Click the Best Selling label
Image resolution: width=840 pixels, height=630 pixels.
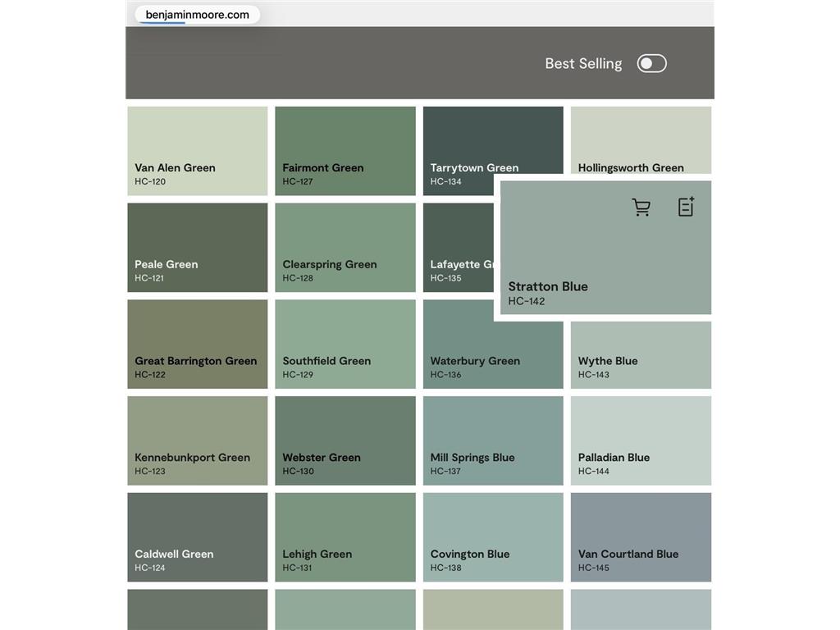point(583,64)
